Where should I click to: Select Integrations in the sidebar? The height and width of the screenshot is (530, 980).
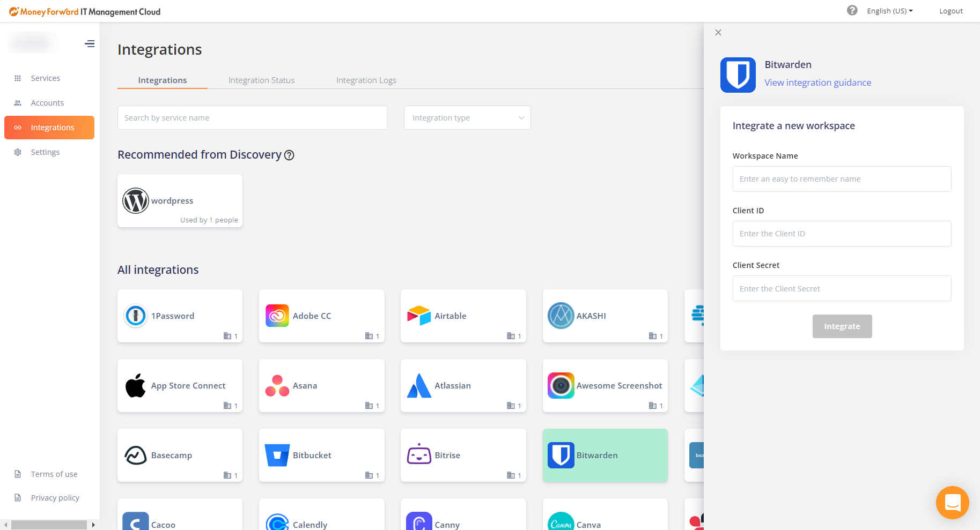pos(49,128)
